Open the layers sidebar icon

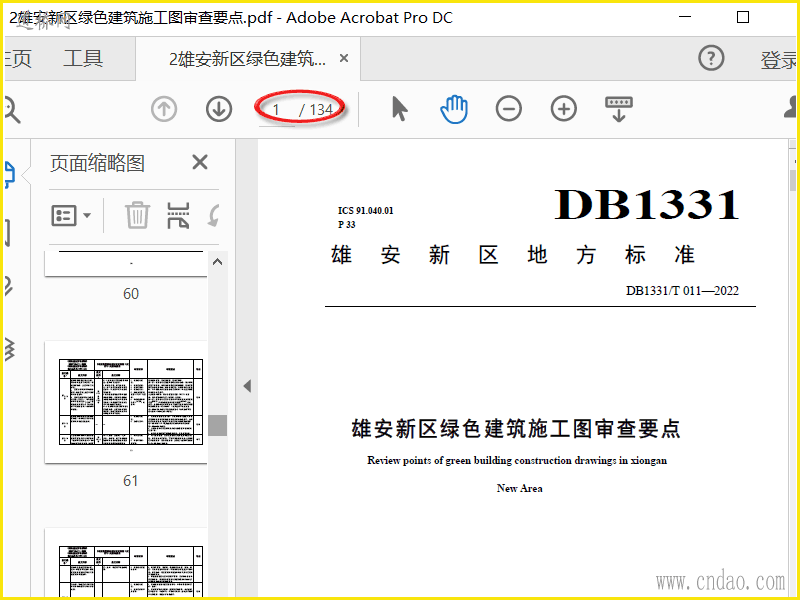pos(9,349)
